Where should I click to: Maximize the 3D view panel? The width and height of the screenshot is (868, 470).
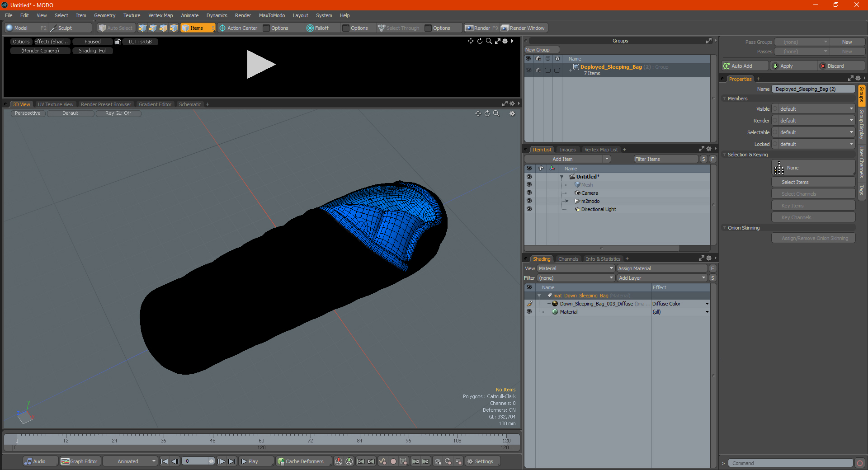[x=505, y=104]
